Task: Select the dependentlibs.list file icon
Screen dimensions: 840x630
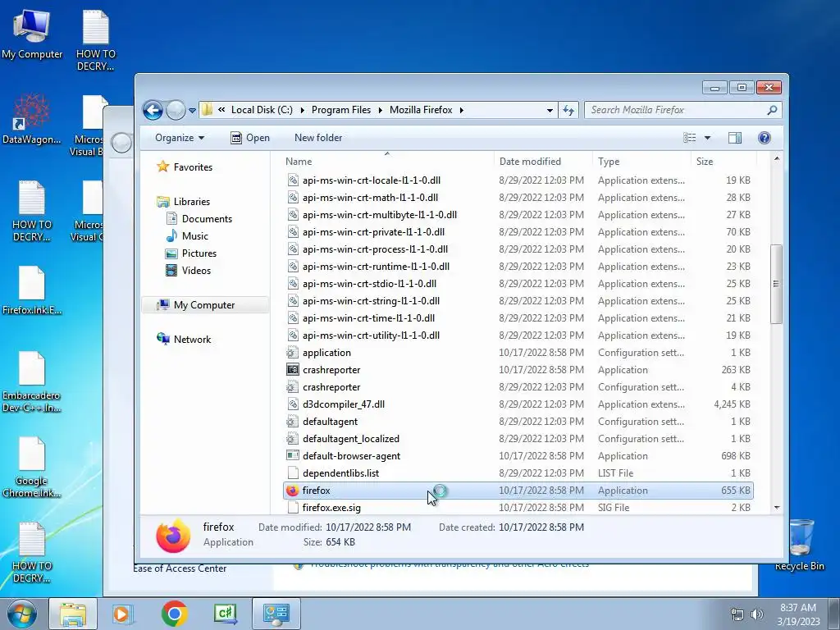Action: pos(293,473)
